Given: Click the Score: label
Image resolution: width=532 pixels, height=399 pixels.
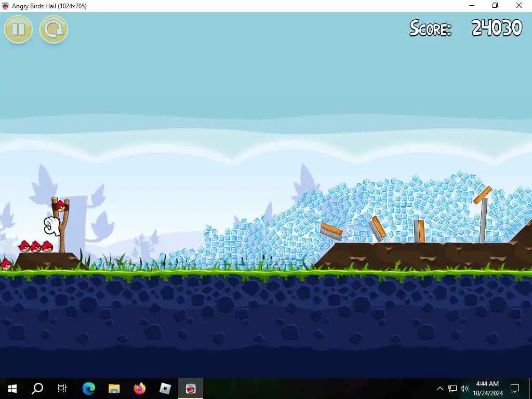Looking at the screenshot, I should [431, 28].
